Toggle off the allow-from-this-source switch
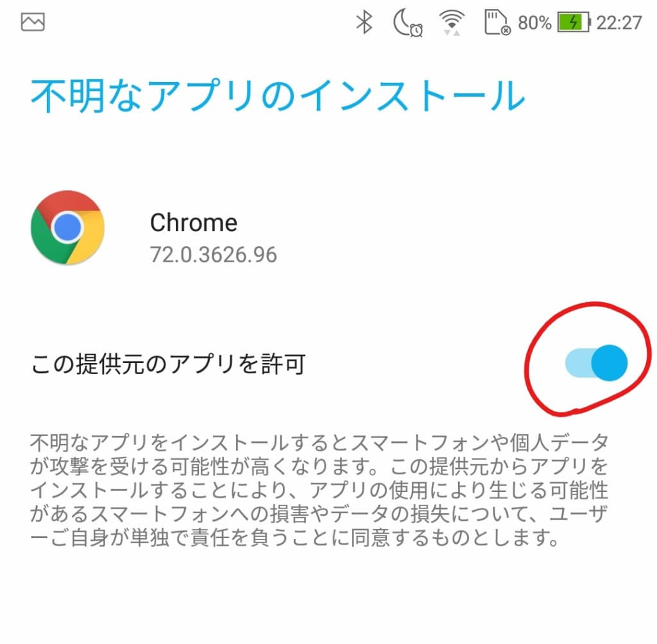 click(x=596, y=363)
